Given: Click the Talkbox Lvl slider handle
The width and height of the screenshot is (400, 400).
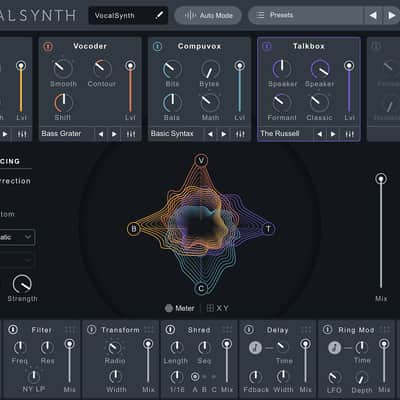Looking at the screenshot, I should 349,66.
